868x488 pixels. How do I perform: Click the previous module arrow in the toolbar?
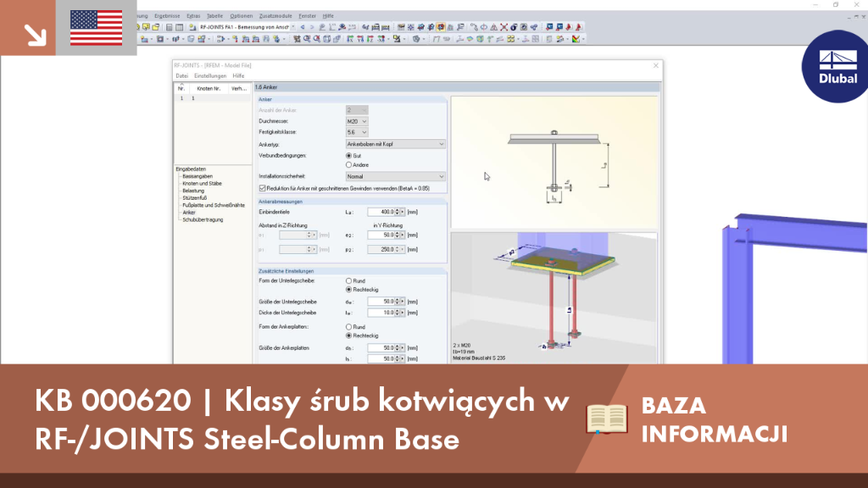[303, 27]
